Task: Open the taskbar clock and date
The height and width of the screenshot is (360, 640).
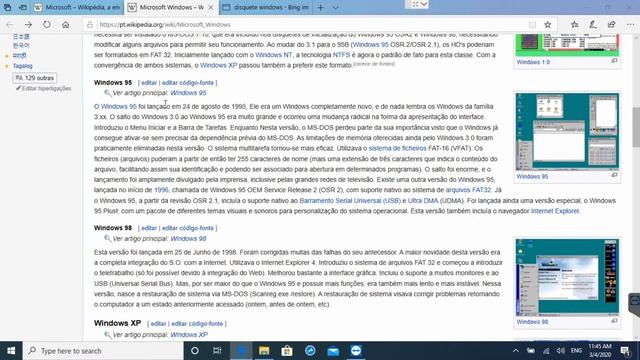Action: click(x=600, y=351)
